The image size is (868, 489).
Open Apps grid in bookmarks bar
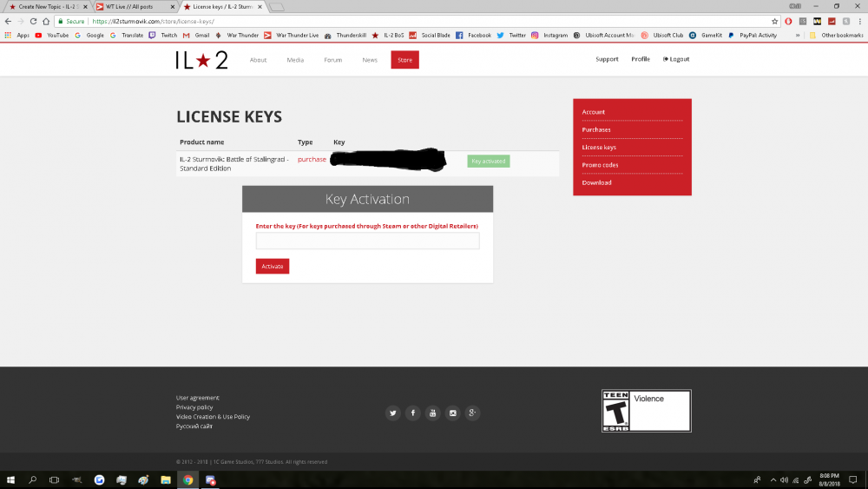pyautogui.click(x=17, y=35)
